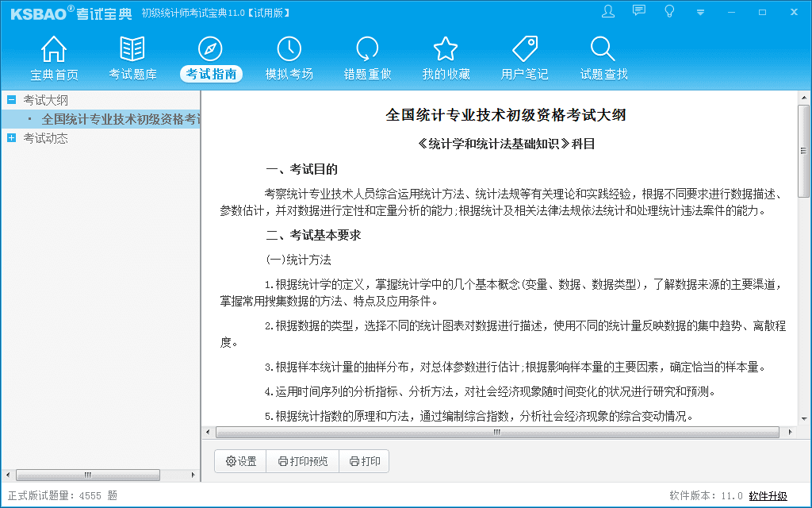Open 错题重做 redo icon

coord(367,49)
